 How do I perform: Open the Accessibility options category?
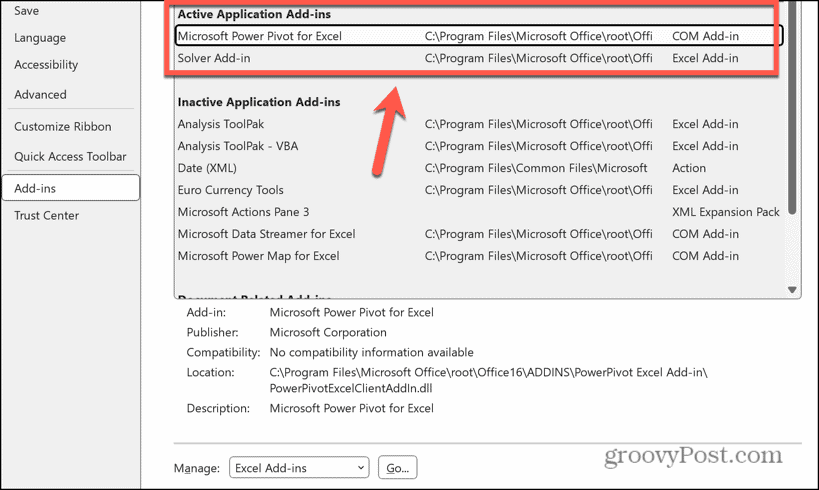coord(46,65)
